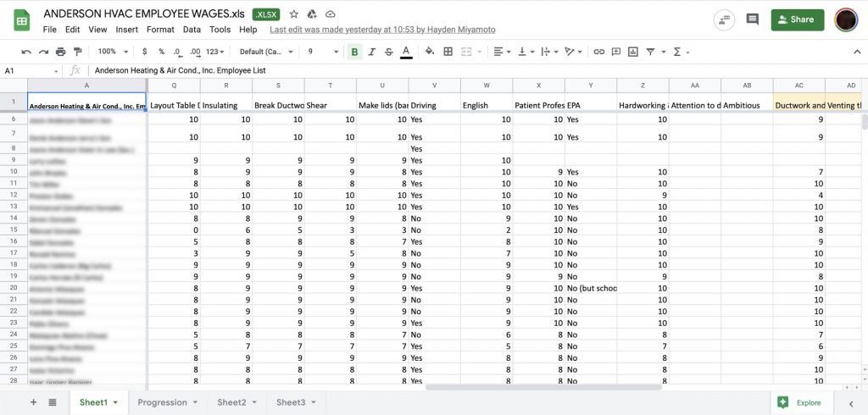Viewport: 868px width, 415px height.
Task: Create a filter
Action: click(x=650, y=52)
